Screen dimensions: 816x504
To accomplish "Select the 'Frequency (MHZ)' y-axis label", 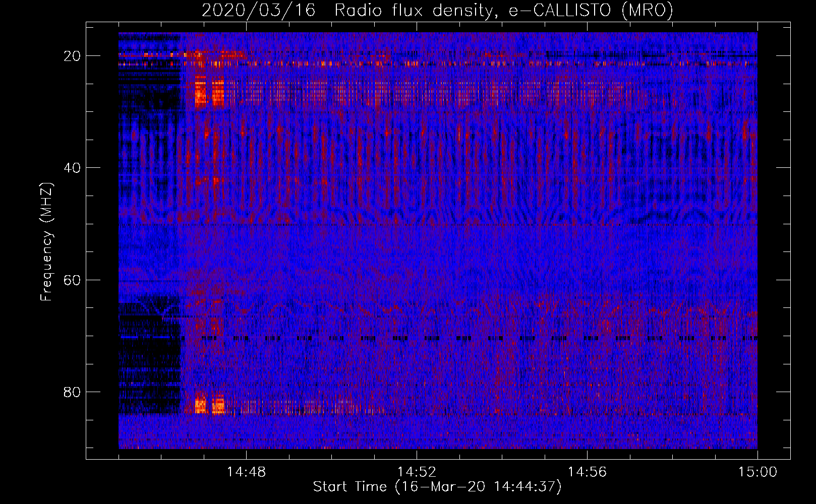I will click(x=46, y=242).
